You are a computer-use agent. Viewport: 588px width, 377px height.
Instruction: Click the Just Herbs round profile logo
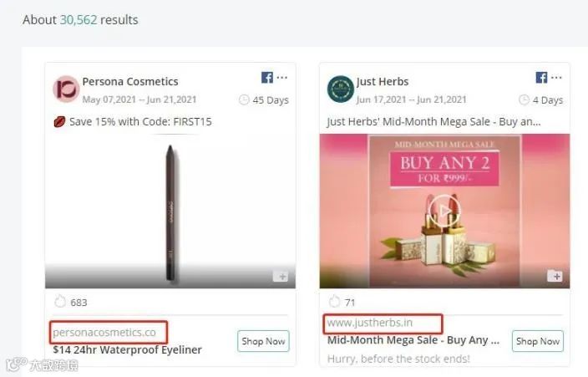(341, 89)
